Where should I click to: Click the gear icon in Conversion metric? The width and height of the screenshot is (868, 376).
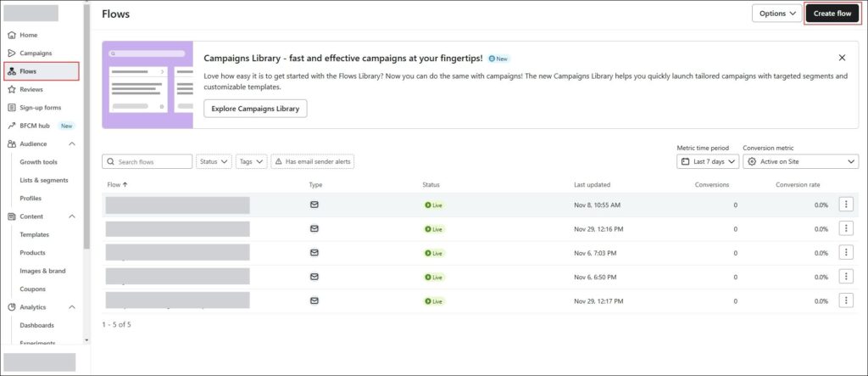pyautogui.click(x=751, y=162)
